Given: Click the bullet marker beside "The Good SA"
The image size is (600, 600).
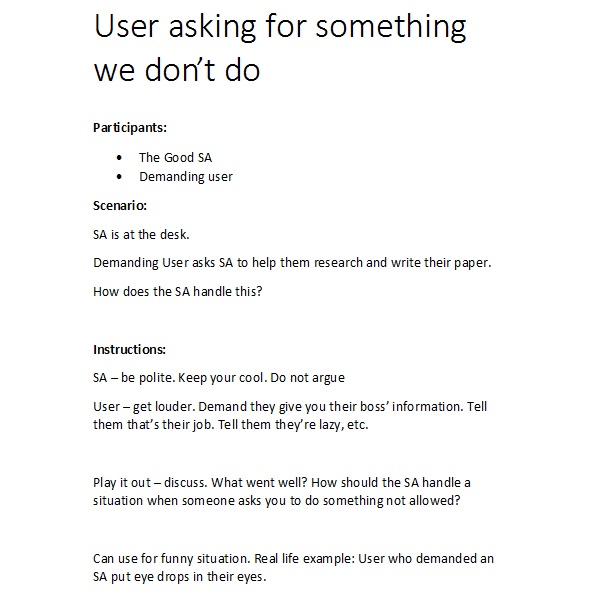Looking at the screenshot, I should click(120, 157).
